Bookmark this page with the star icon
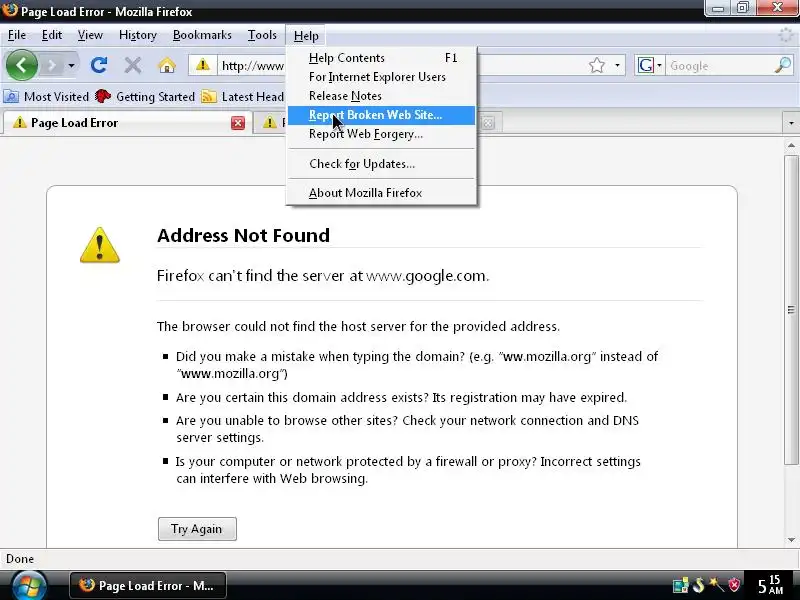This screenshot has width=800, height=600. click(597, 66)
